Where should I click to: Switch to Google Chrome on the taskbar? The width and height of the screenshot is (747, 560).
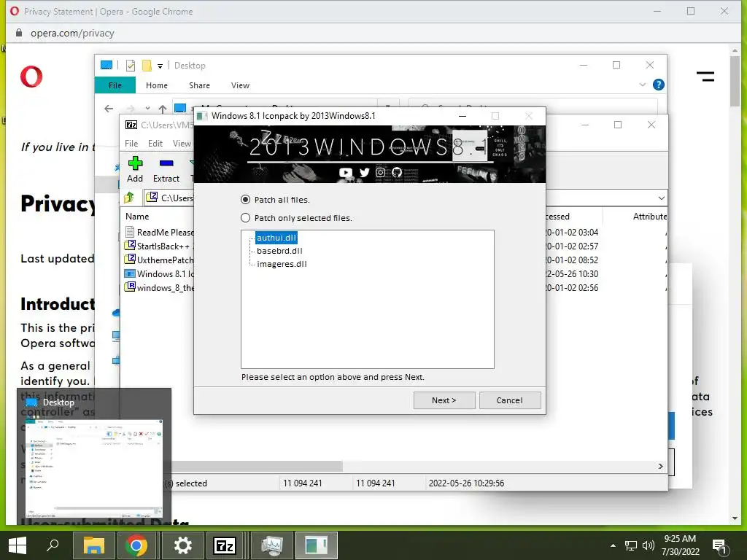point(136,545)
